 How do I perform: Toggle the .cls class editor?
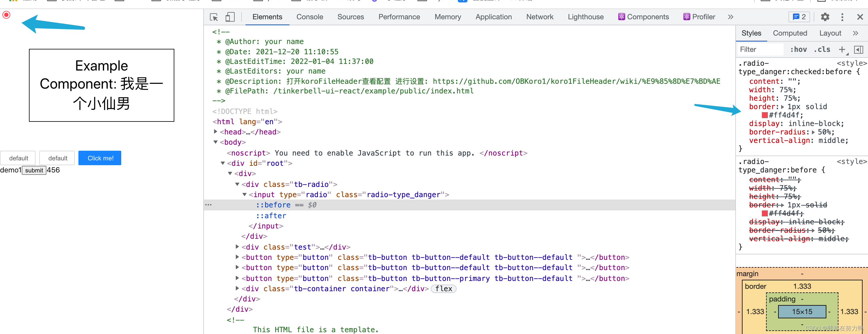pos(822,49)
